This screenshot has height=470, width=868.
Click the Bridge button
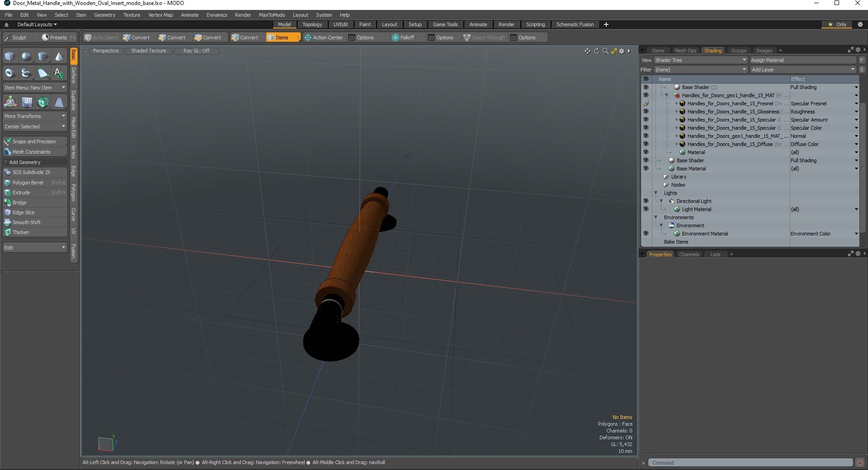click(35, 202)
